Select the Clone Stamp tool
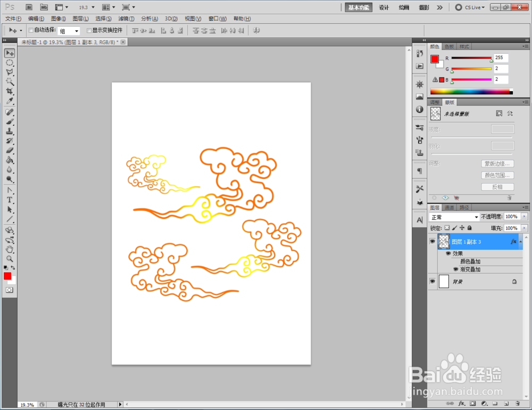532x410 pixels. 10,131
